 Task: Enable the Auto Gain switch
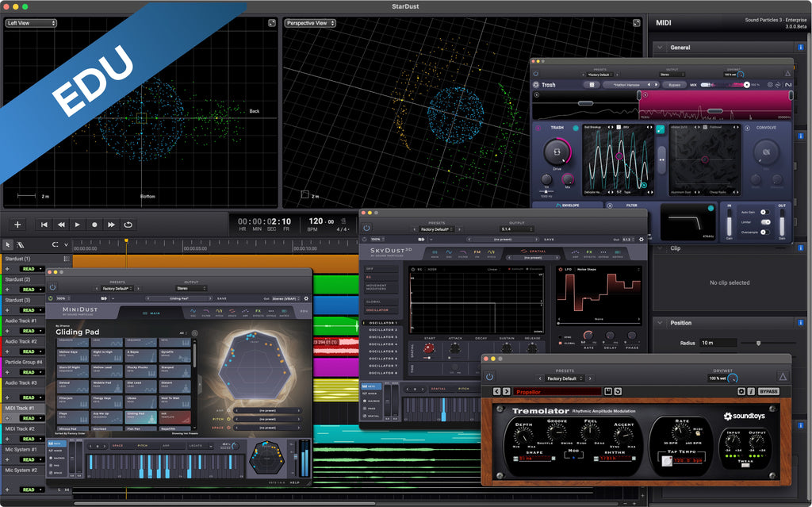tap(765, 212)
